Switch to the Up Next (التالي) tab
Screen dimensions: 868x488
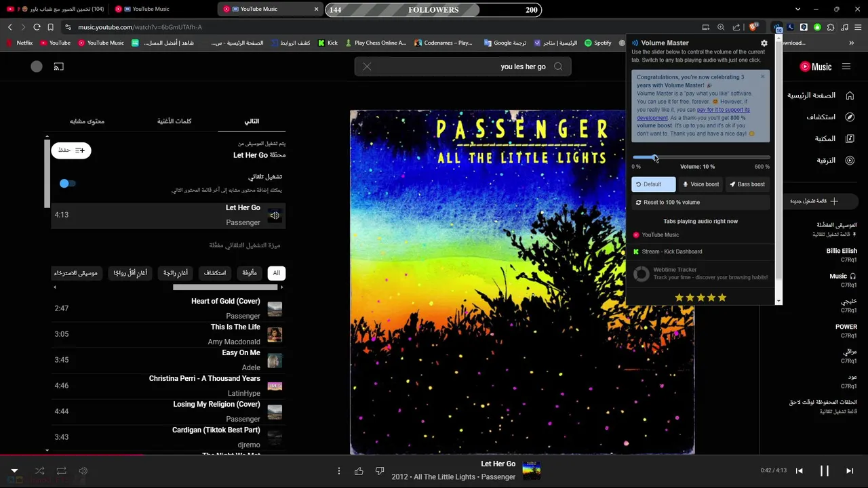(252, 121)
